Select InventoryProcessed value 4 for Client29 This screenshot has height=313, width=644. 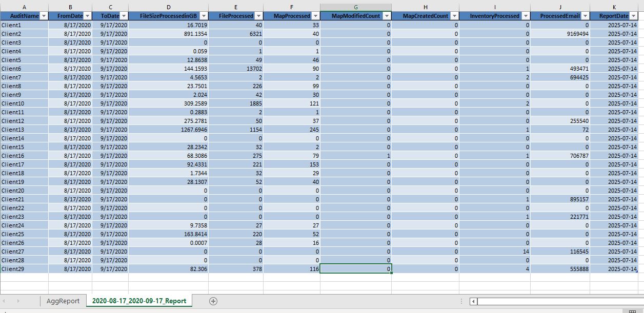coord(495,269)
